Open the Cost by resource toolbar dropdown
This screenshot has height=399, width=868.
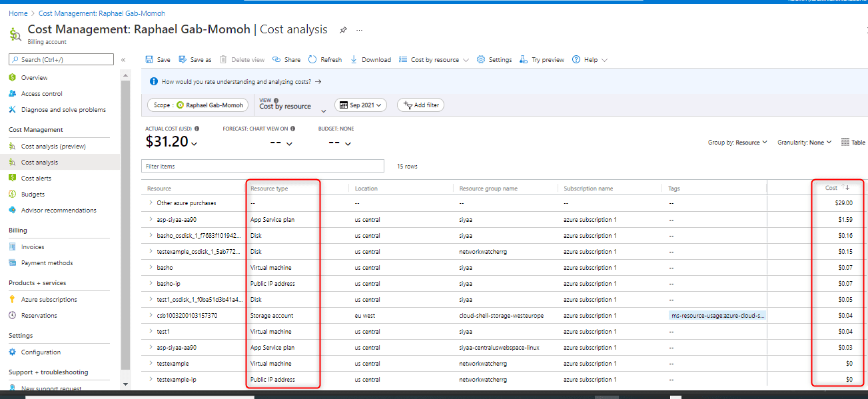click(x=434, y=60)
